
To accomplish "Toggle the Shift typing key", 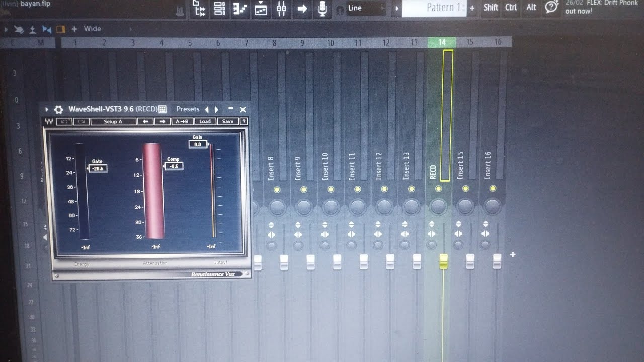I will click(x=491, y=7).
